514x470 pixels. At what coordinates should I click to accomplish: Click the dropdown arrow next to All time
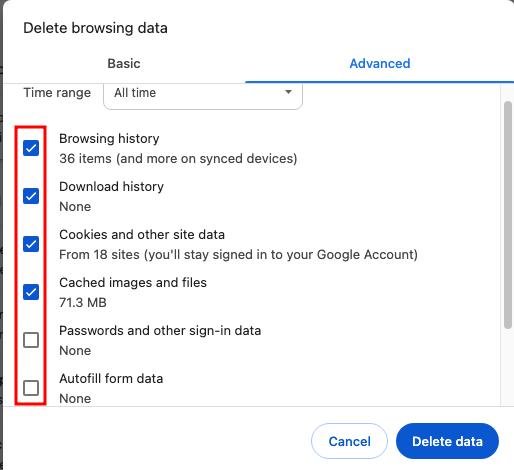coord(289,92)
